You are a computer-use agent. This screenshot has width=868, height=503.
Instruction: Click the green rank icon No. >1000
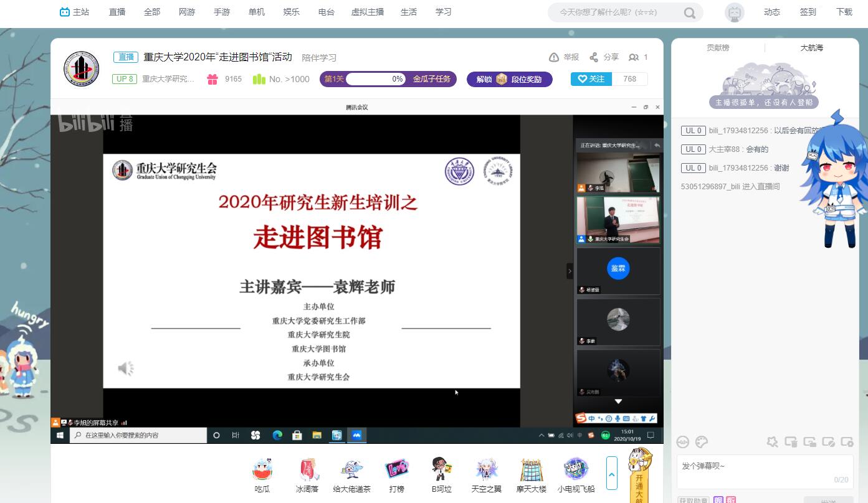259,79
